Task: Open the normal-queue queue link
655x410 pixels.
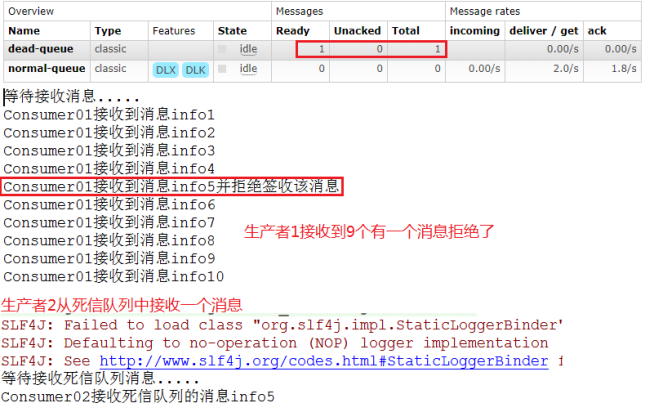Action: pos(46,69)
